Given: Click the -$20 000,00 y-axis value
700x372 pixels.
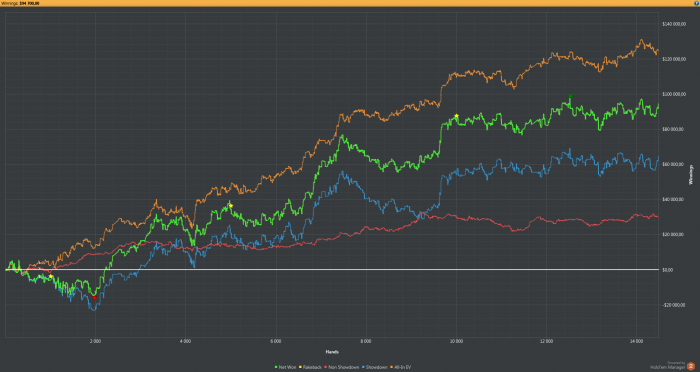Looking at the screenshot, I should pyautogui.click(x=674, y=305).
